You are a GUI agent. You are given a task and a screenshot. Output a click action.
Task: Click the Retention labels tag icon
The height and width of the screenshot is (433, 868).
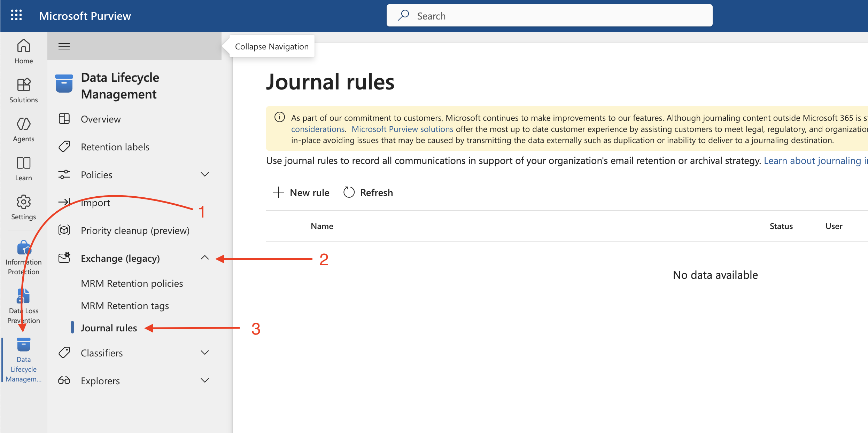(x=64, y=147)
